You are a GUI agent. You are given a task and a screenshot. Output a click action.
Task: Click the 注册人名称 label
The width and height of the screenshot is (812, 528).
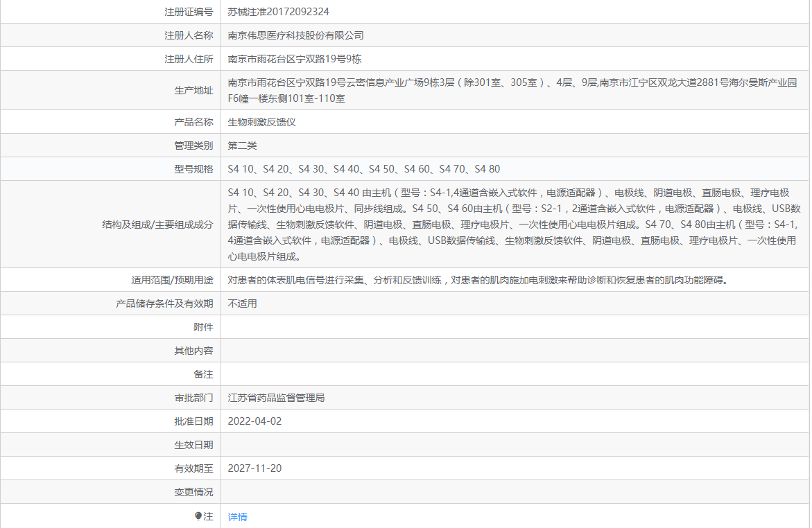click(x=189, y=35)
